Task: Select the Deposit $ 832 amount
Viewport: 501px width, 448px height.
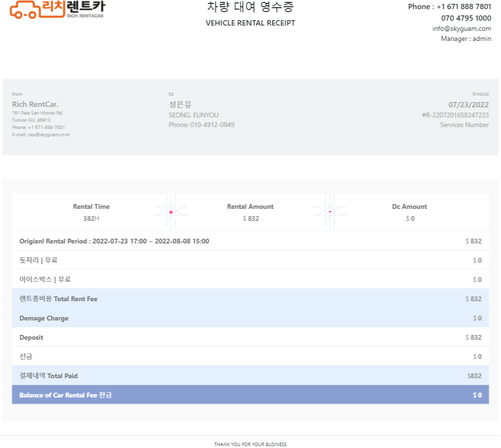Action: [x=474, y=337]
